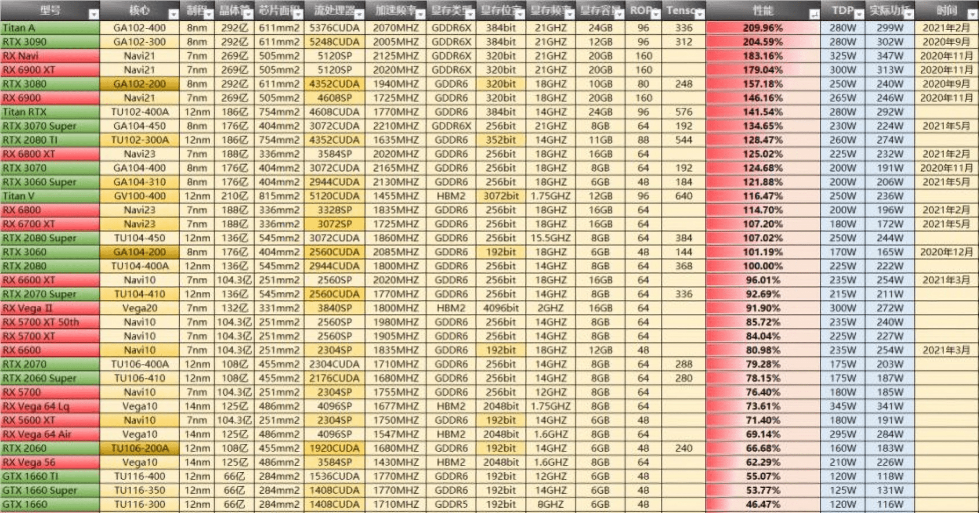Select the 4096bit memory width cell

point(501,308)
